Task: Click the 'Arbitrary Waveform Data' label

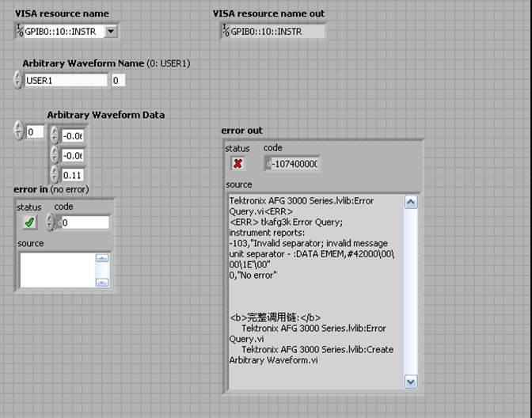Action: tap(106, 115)
